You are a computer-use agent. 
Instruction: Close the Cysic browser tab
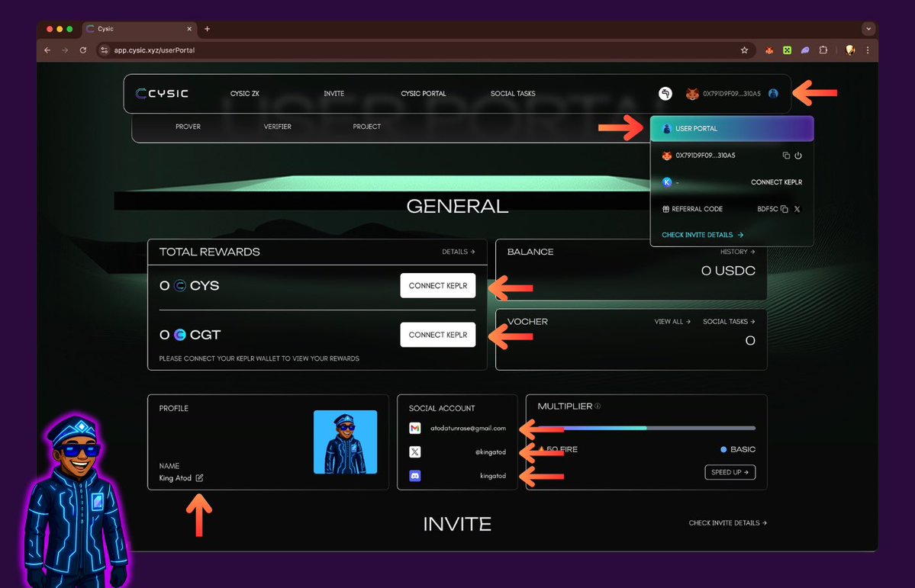coord(189,28)
